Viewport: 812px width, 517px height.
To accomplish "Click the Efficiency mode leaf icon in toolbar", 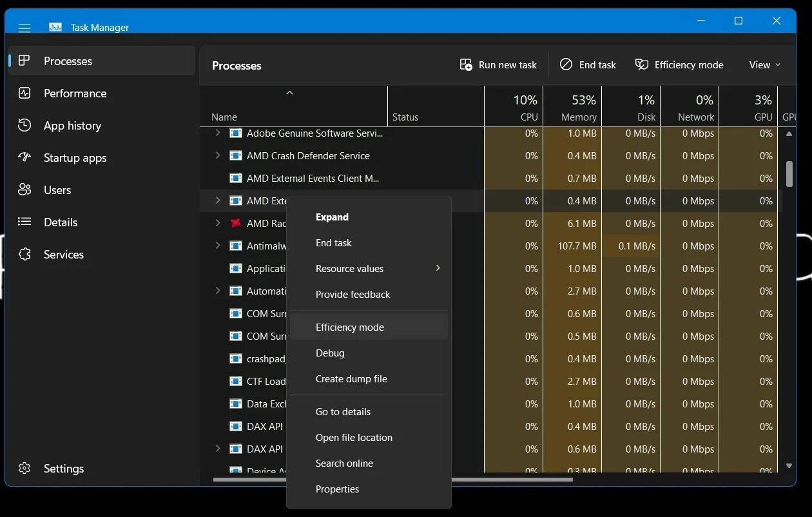I will (641, 64).
